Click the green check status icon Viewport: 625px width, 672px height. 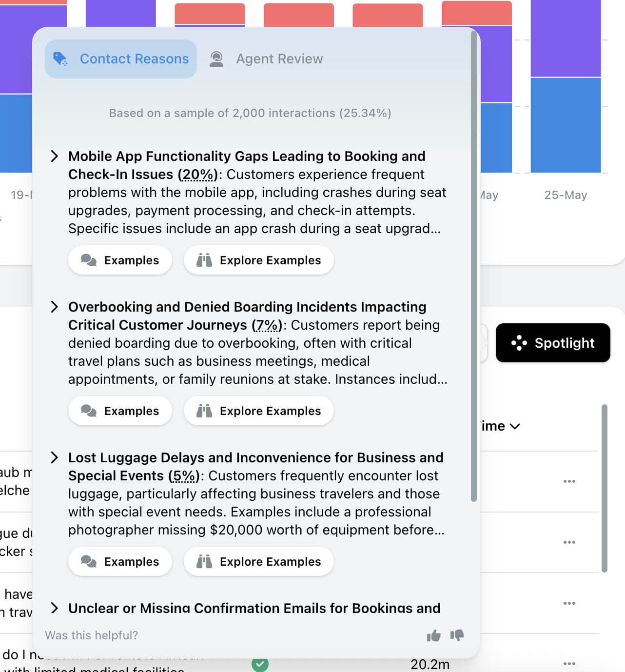[x=260, y=664]
